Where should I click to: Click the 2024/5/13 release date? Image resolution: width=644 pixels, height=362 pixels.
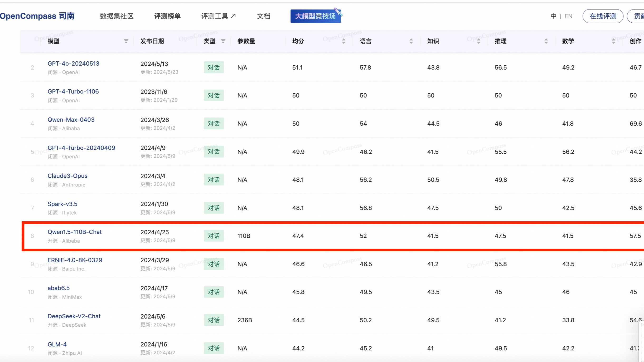point(154,64)
